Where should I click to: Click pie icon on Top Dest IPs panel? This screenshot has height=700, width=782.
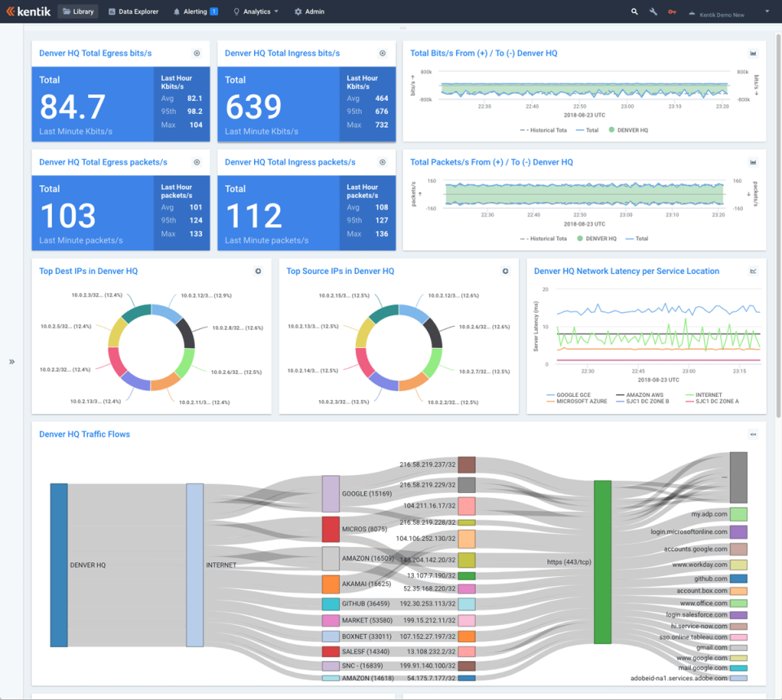coord(258,271)
